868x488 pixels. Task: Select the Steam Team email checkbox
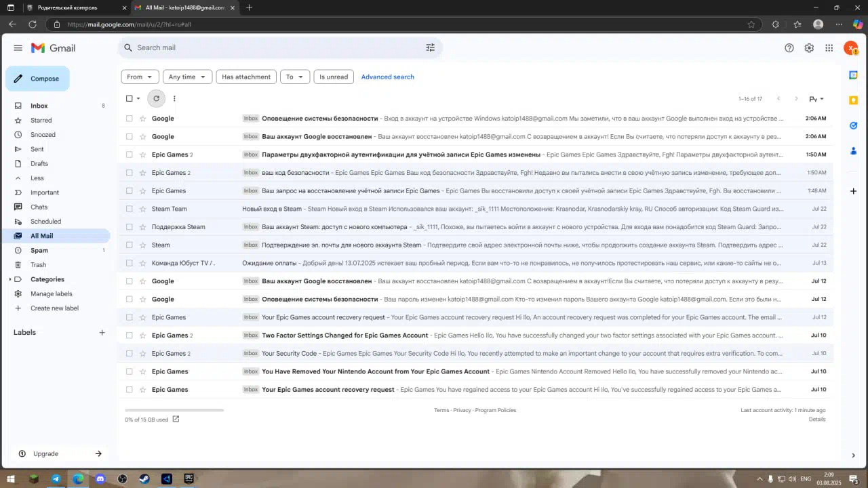tap(130, 209)
